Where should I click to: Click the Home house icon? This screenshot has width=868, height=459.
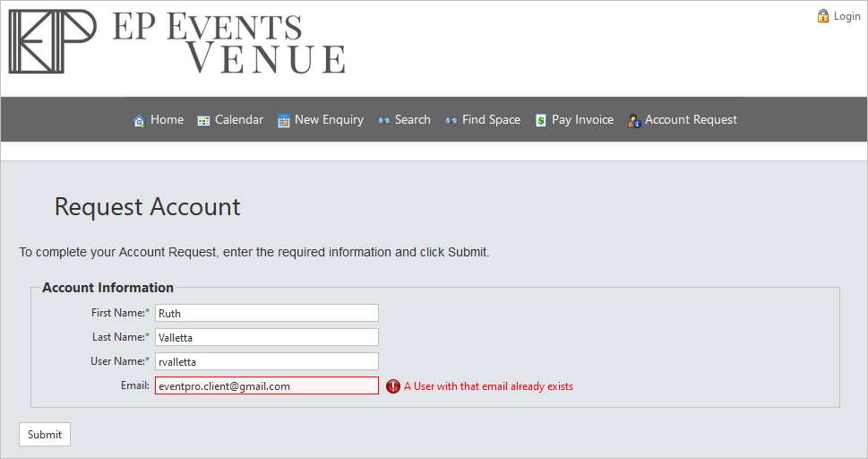[x=140, y=120]
